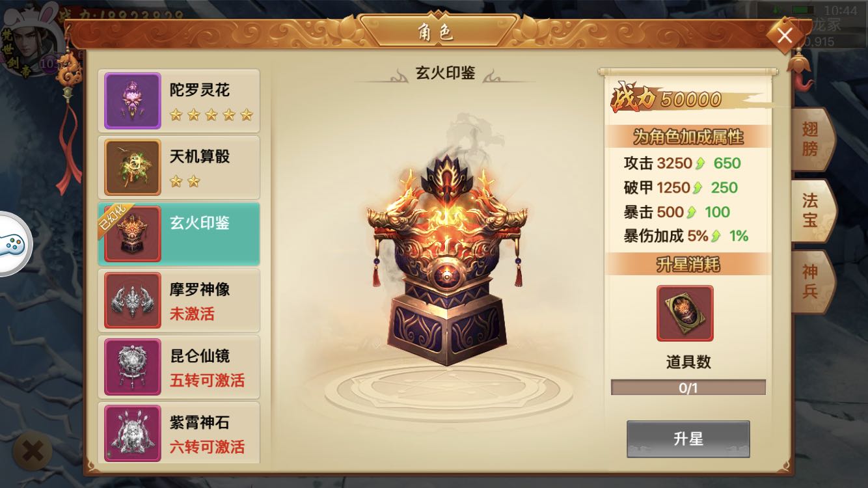Switch to the 翅膀 wings tab
This screenshot has height=488, width=868.
(811, 139)
